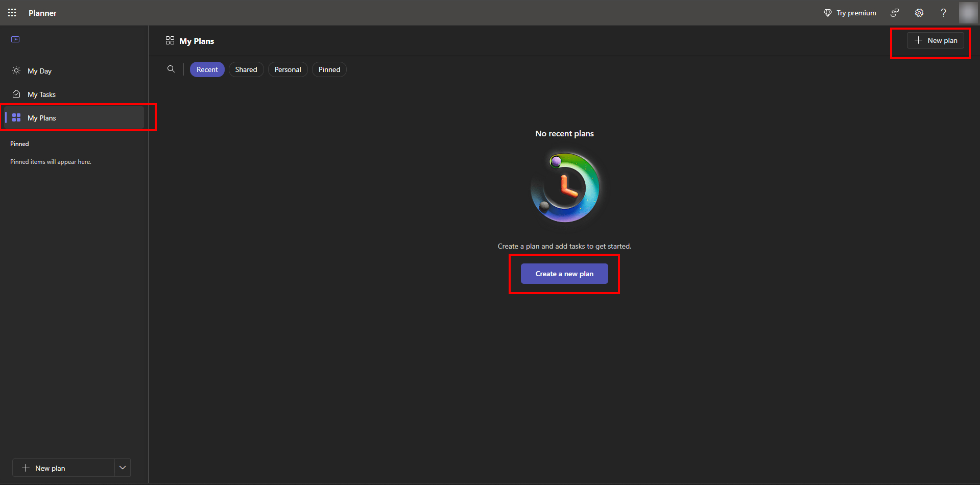Screen dimensions: 980x485
Task: Select the Shared filter tab
Action: (x=246, y=69)
